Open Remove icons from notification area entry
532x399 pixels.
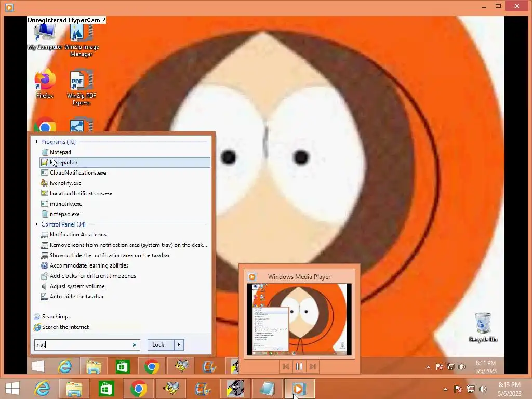coord(125,245)
